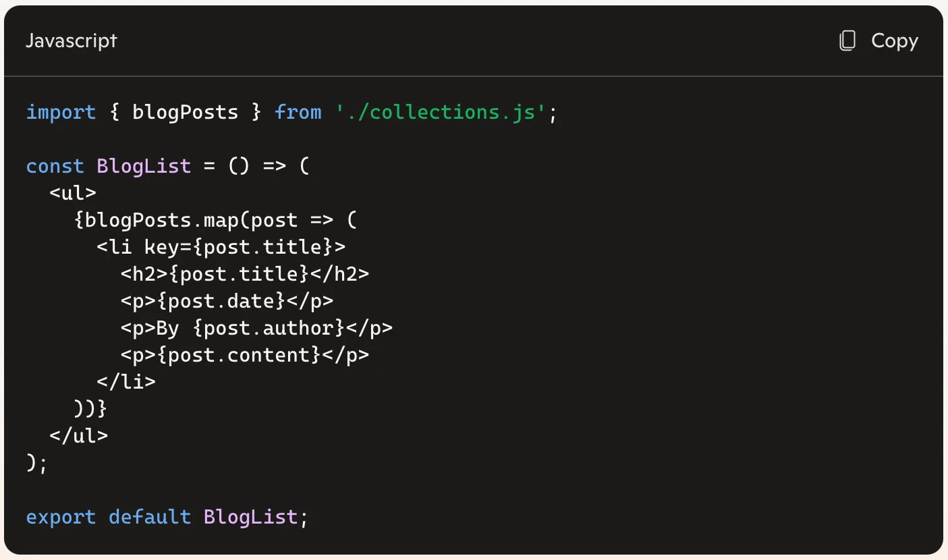Click 'BlogList' in the export default line
The image size is (948, 560).
coord(250,517)
